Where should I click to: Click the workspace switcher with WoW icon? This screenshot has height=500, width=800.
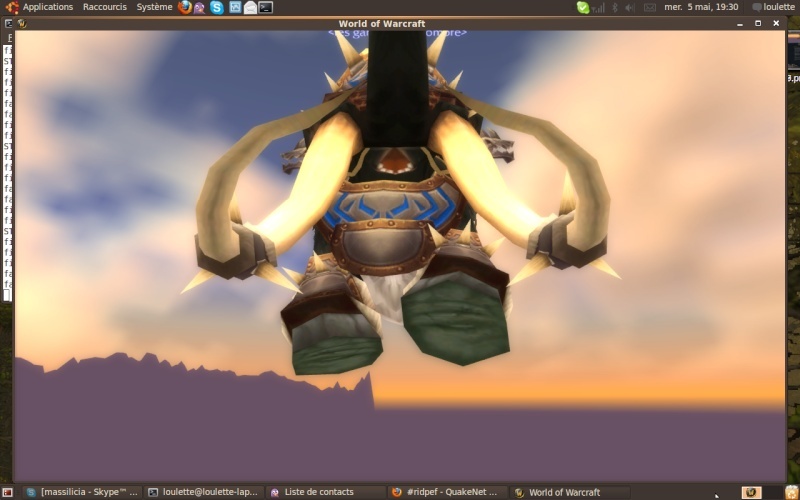[x=751, y=492]
